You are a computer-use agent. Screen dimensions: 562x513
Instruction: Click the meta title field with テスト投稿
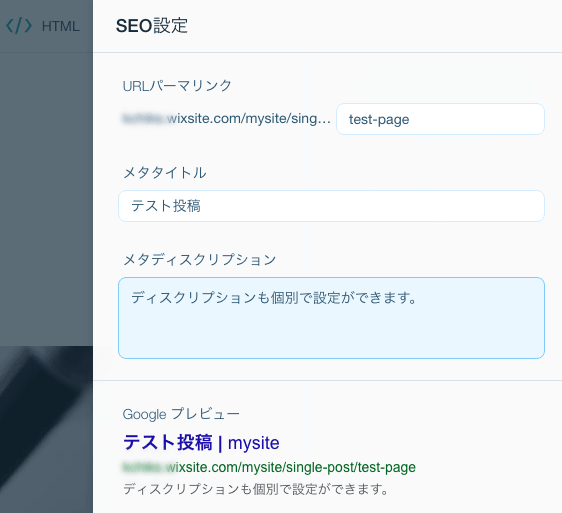tap(331, 206)
